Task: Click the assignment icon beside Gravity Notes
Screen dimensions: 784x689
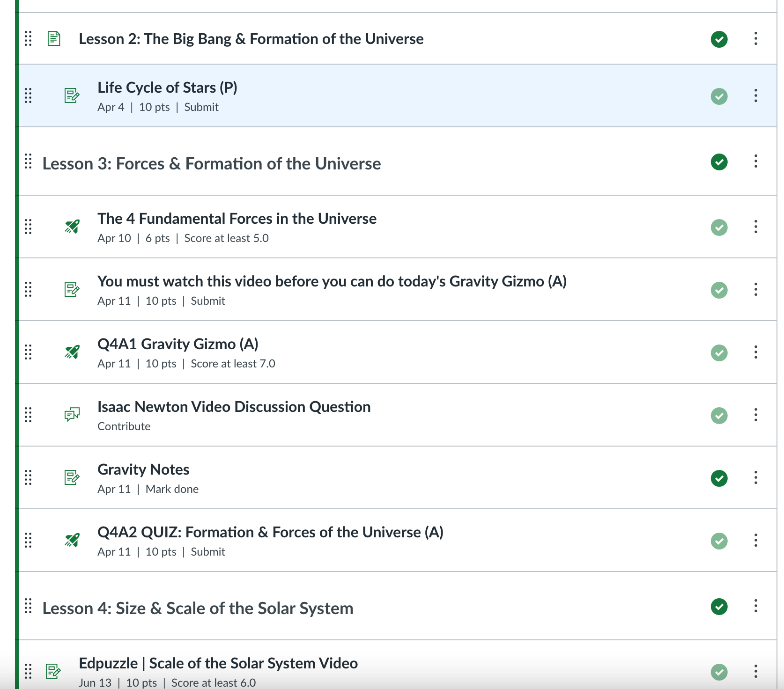Action: pos(72,477)
